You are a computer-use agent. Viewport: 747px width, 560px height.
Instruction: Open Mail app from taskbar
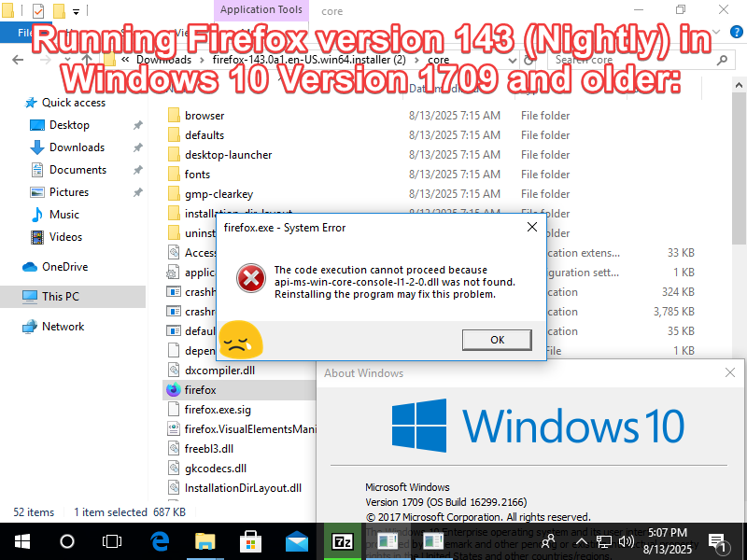[x=296, y=541]
